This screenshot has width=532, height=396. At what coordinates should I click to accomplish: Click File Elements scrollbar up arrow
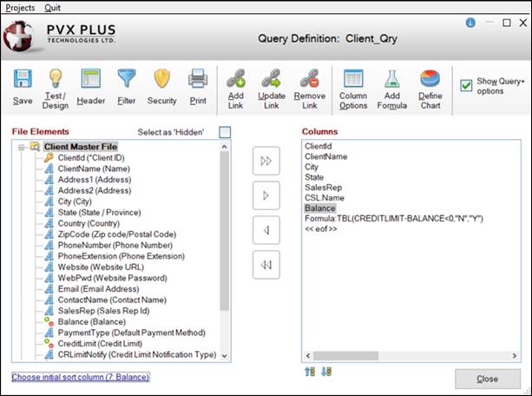pos(224,147)
